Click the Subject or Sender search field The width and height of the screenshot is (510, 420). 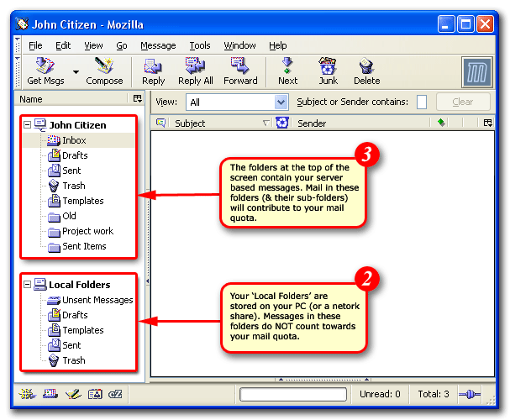pyautogui.click(x=422, y=102)
